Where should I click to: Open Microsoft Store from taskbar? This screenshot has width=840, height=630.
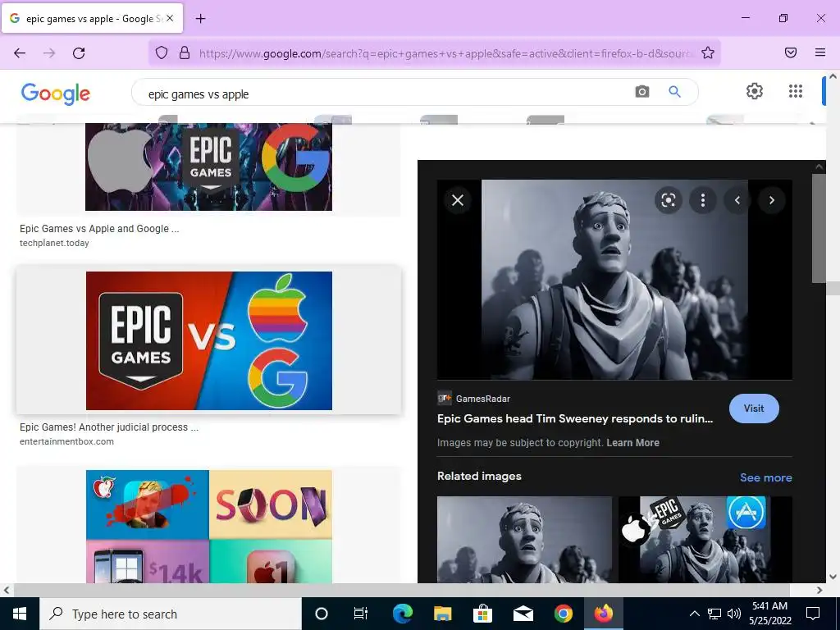pos(482,614)
